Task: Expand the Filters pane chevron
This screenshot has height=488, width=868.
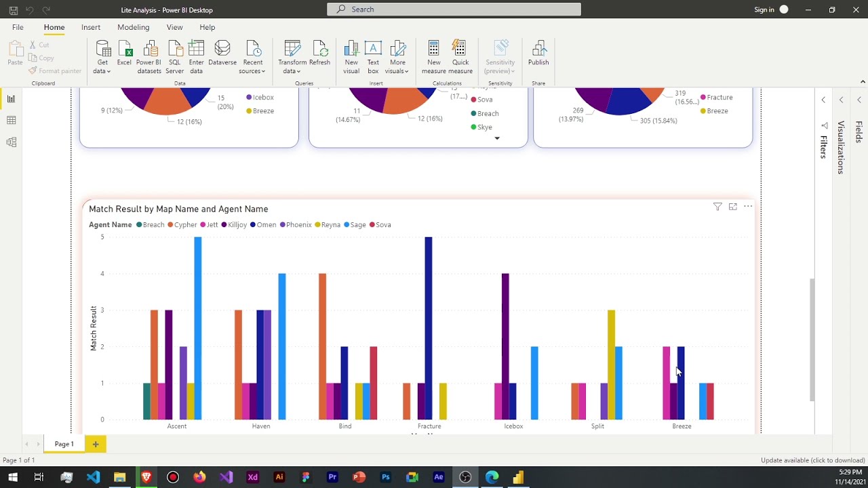Action: 823,100
